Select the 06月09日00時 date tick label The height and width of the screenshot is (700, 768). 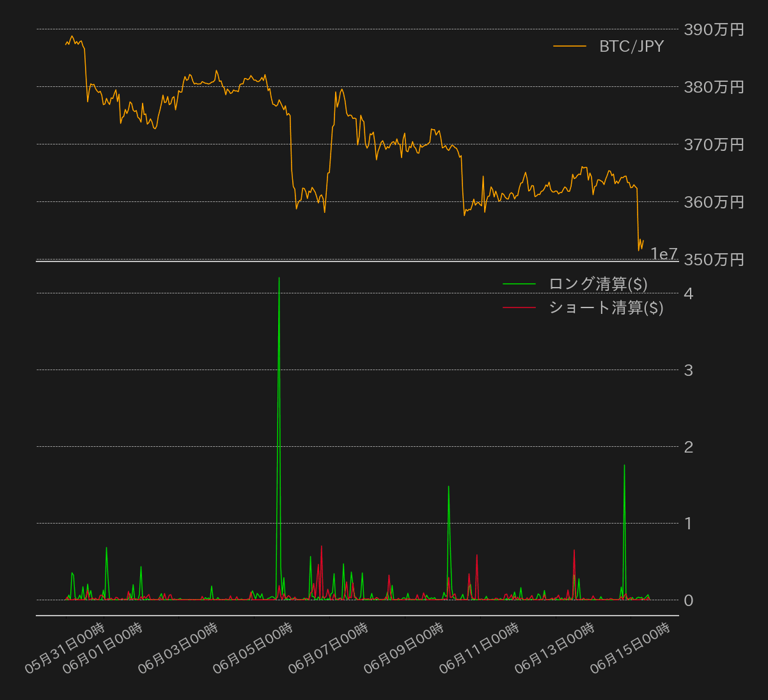click(x=404, y=648)
